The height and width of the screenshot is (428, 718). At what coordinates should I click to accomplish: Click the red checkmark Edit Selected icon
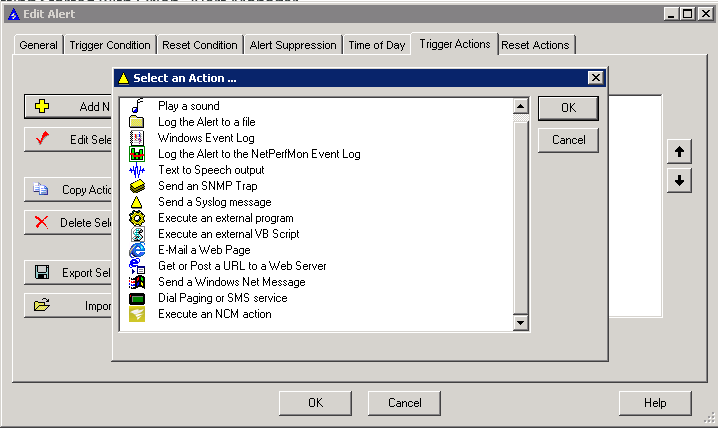point(42,138)
